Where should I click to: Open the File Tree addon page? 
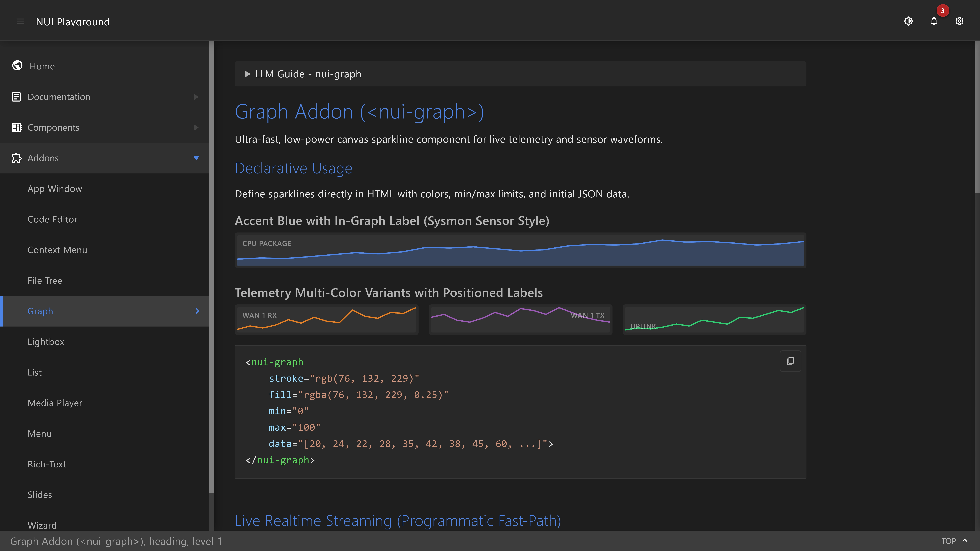104,281
